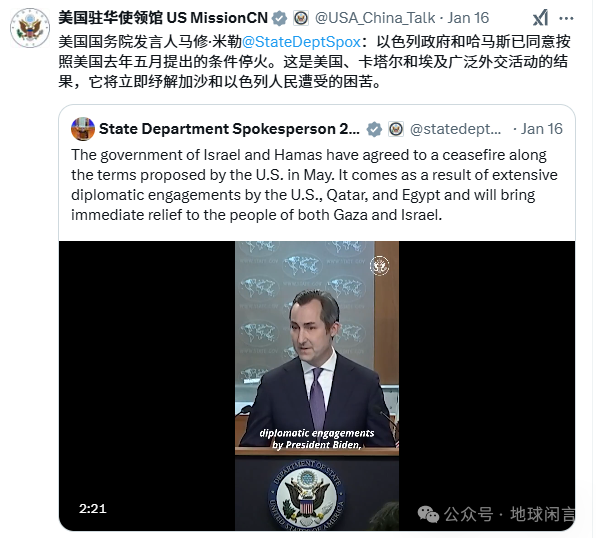This screenshot has width=596, height=538.
Task: Open @USA_China_Talk handle
Action: point(375,18)
